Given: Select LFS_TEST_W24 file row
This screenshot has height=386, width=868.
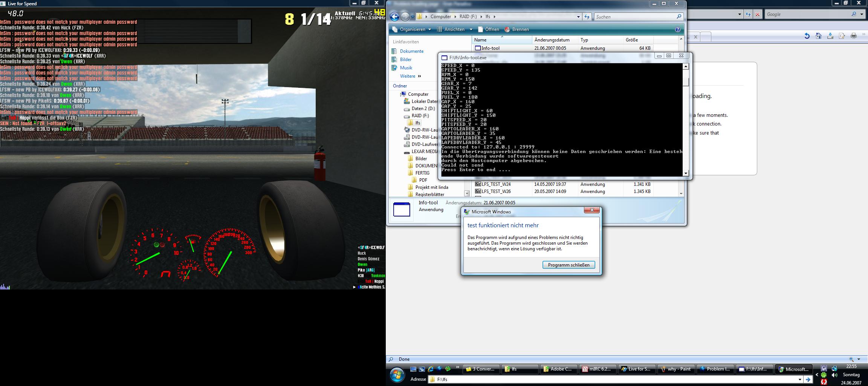Looking at the screenshot, I should [x=563, y=184].
